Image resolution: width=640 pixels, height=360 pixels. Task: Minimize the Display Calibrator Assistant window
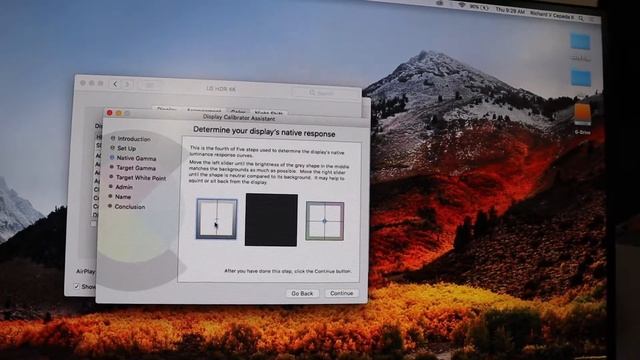click(118, 113)
